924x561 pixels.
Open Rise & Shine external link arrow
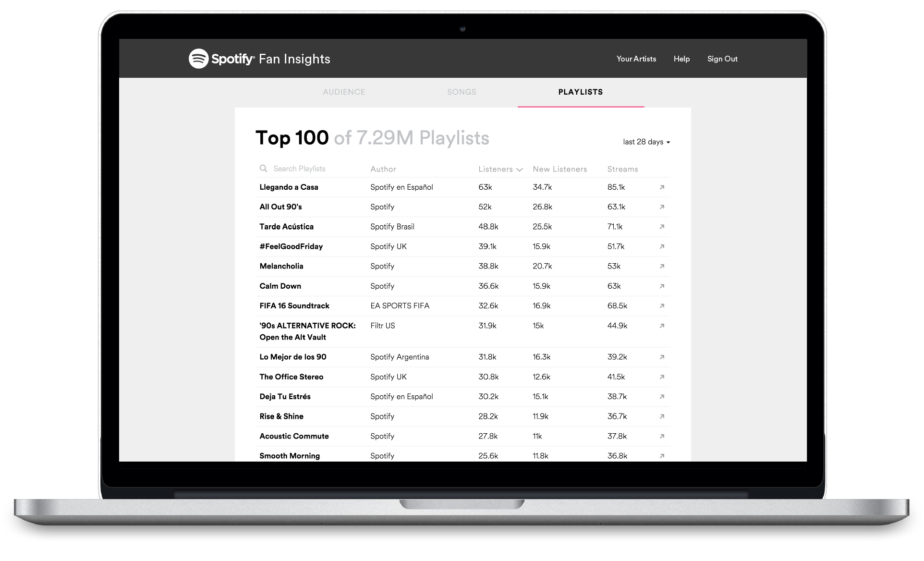coord(662,416)
